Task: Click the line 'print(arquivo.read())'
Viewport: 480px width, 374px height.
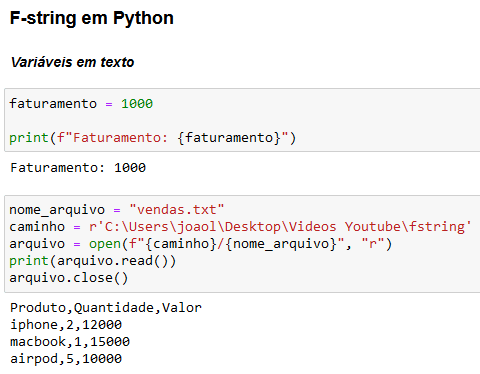Action: coord(92,261)
